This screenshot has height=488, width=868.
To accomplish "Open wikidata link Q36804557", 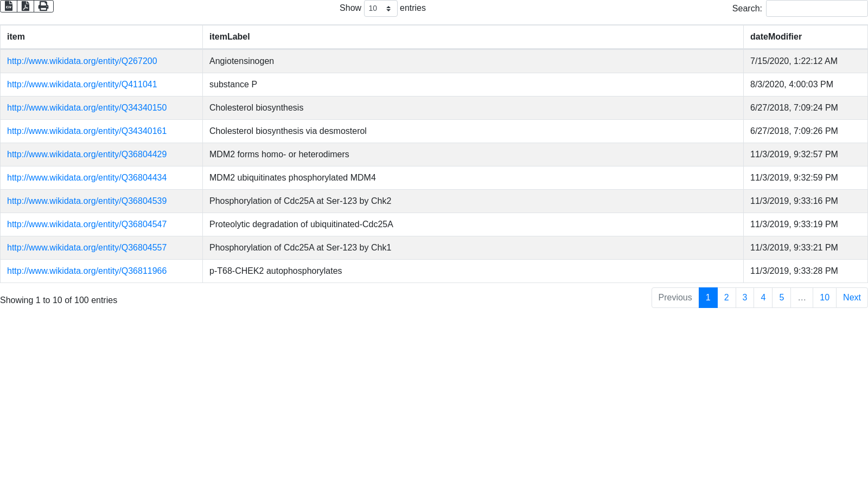I will coord(87,248).
